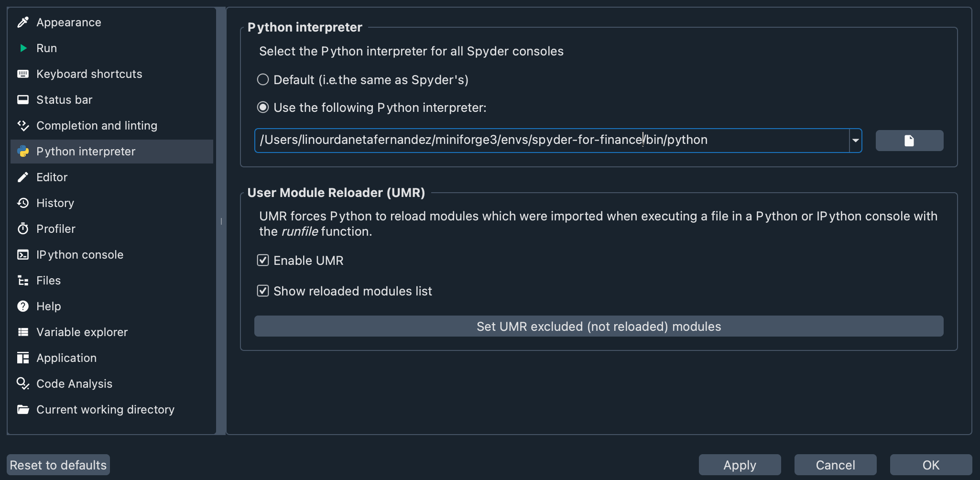Click Set UMR excluded modules button
The image size is (980, 480).
point(598,326)
